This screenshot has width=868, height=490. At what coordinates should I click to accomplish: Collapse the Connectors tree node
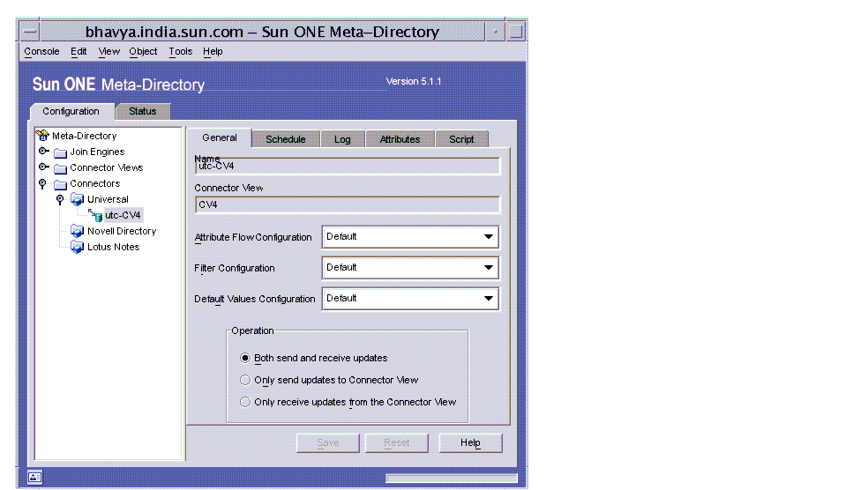coord(42,183)
